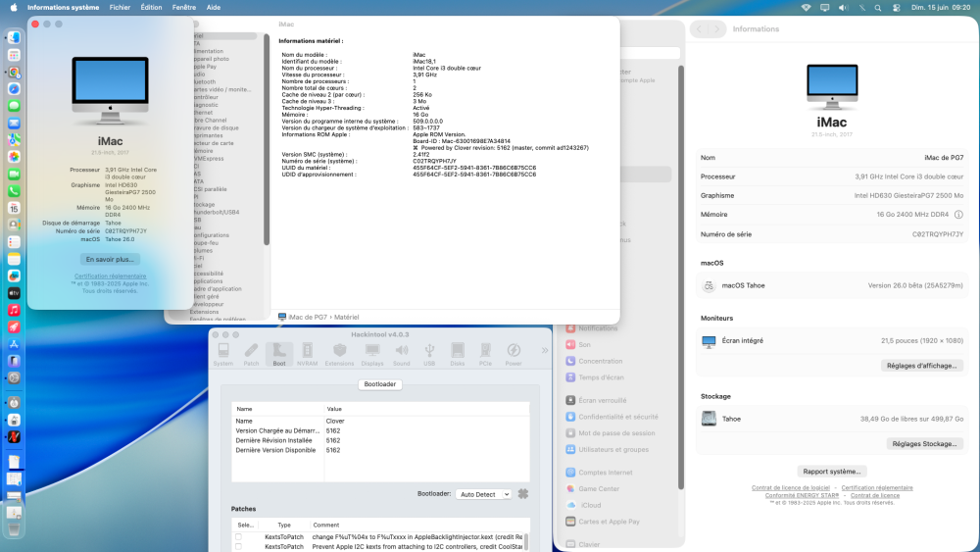980x552 pixels.
Task: Open App Store from the Dock
Action: coord(14,344)
